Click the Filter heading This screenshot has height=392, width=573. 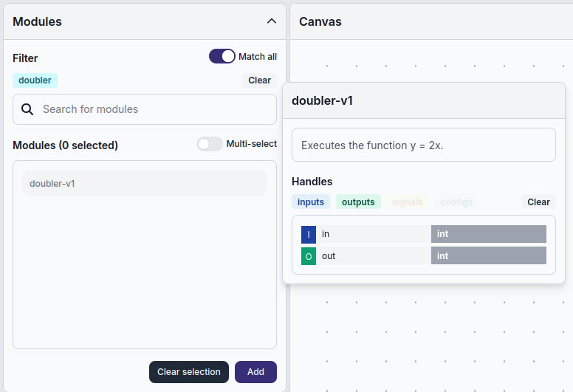[25, 58]
